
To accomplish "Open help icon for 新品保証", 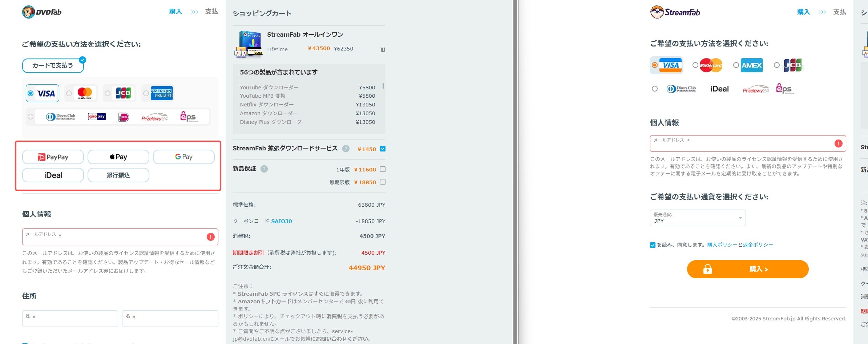I will [x=264, y=169].
